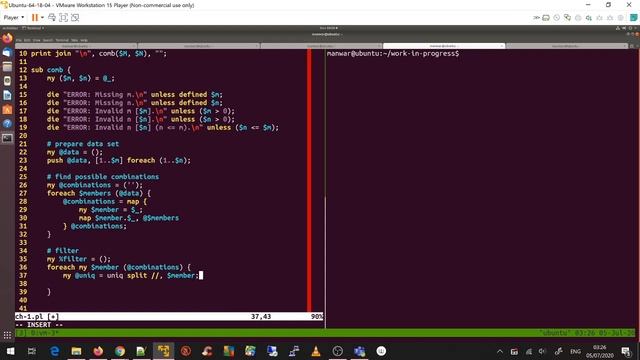Viewport: 640px width, 360px height.
Task: Select the active white terminal tab
Action: pyautogui.click(x=444, y=46)
